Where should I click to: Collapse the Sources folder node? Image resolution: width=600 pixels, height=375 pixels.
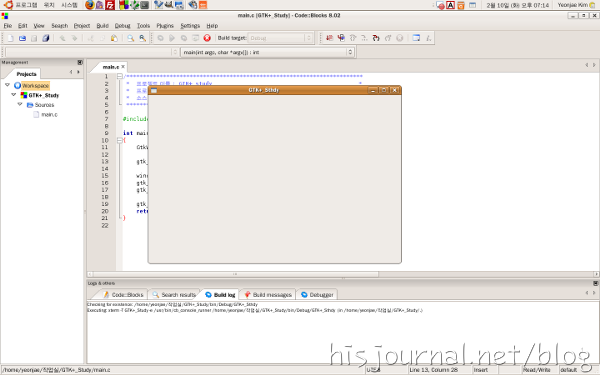coord(20,104)
